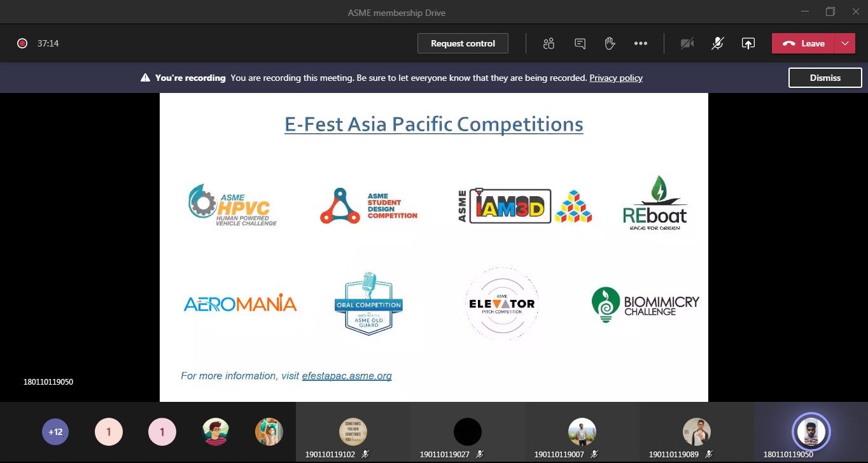Select participant tile 190110119027
The height and width of the screenshot is (463, 868).
(467, 432)
